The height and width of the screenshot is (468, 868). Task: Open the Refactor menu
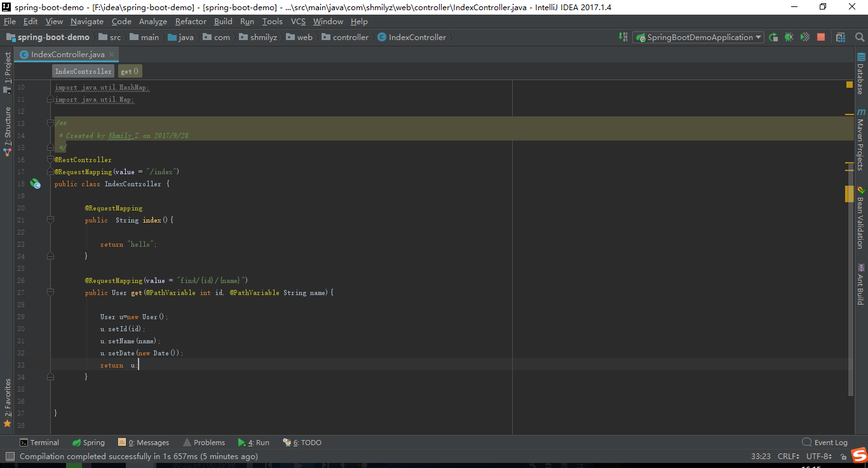pyautogui.click(x=191, y=21)
